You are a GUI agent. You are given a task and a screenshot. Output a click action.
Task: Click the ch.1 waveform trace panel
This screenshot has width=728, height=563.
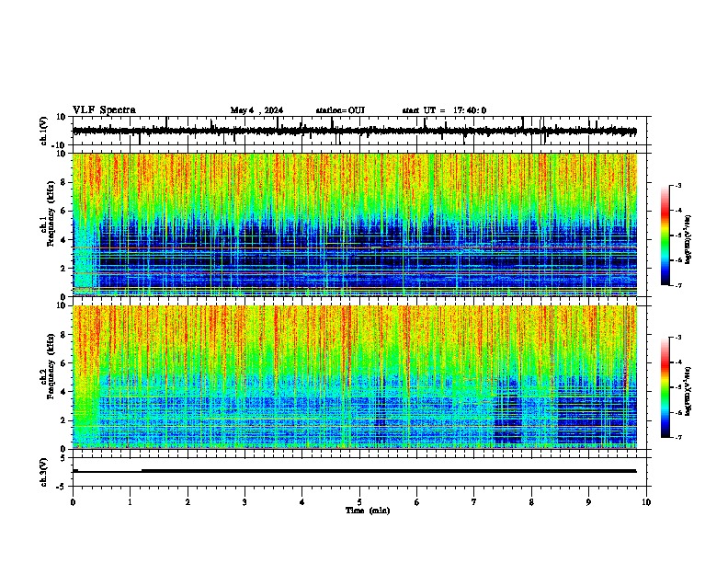359,131
